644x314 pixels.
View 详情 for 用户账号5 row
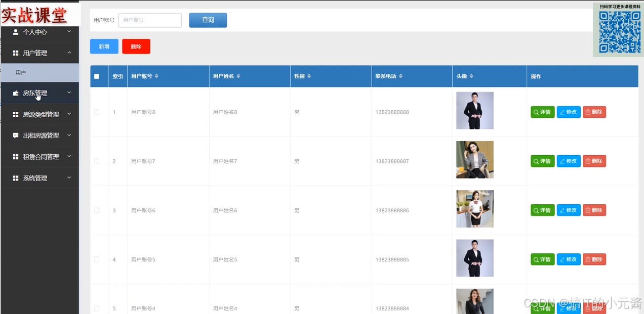(543, 259)
